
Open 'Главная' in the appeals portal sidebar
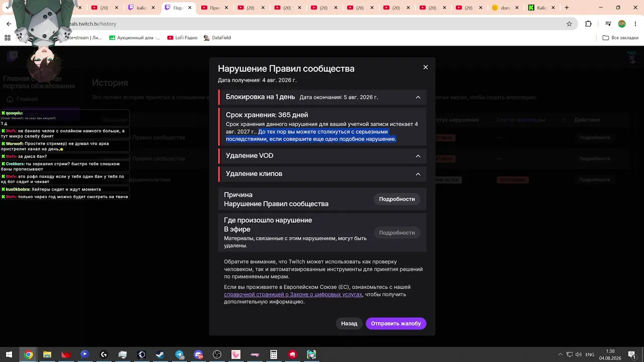point(27,99)
